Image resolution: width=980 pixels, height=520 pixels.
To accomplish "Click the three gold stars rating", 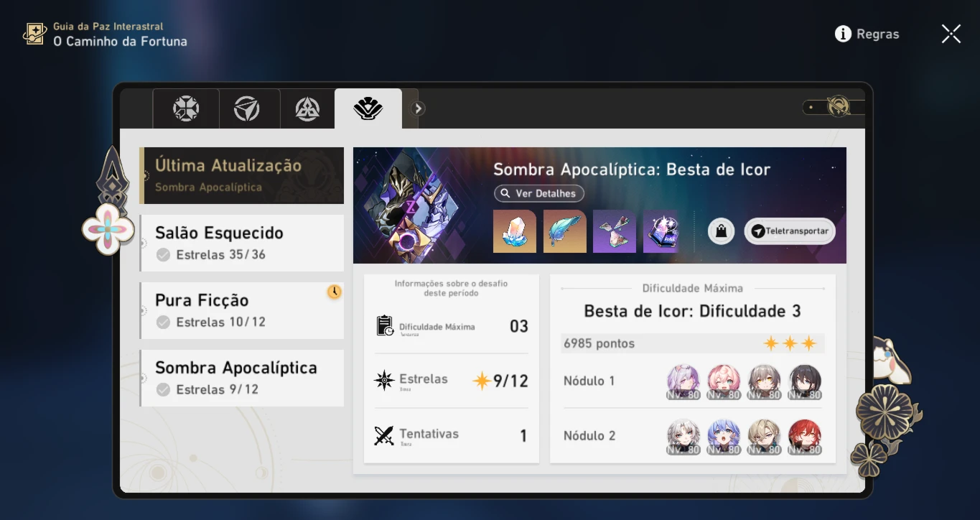I will point(790,343).
